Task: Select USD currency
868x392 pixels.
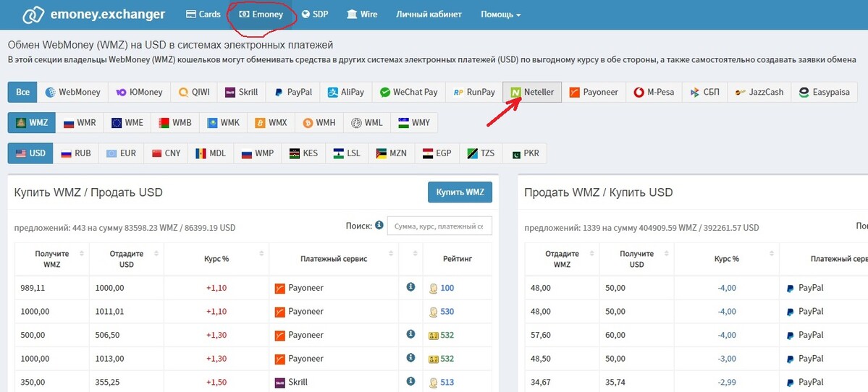Action: [30, 153]
